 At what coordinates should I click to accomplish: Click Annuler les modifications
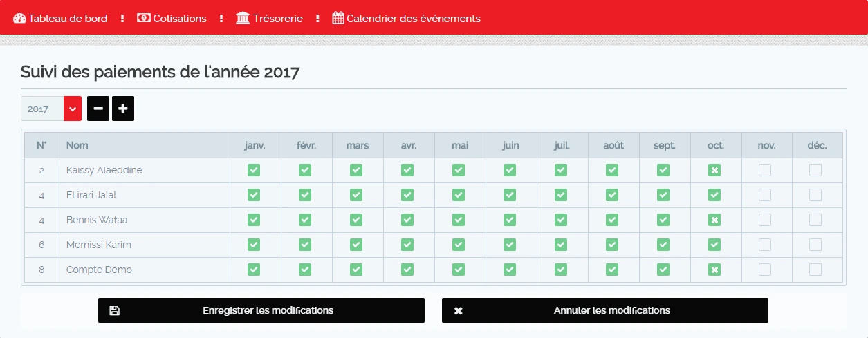(x=611, y=311)
